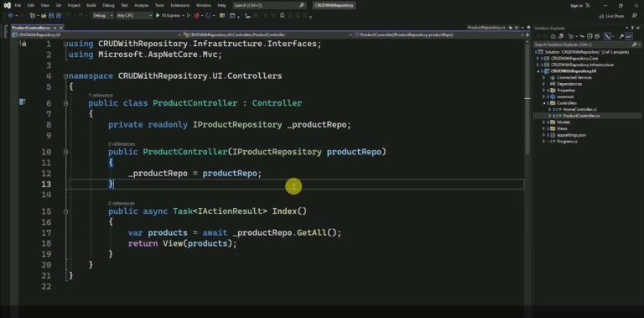The image size is (644, 318).
Task: Open the Build menu
Action: pos(91,6)
